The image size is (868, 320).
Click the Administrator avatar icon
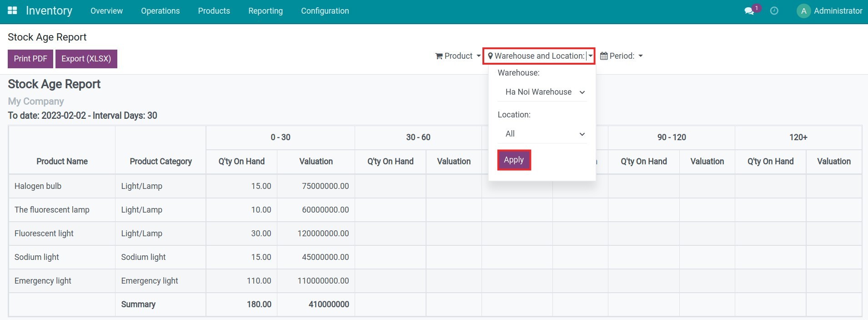pyautogui.click(x=803, y=11)
